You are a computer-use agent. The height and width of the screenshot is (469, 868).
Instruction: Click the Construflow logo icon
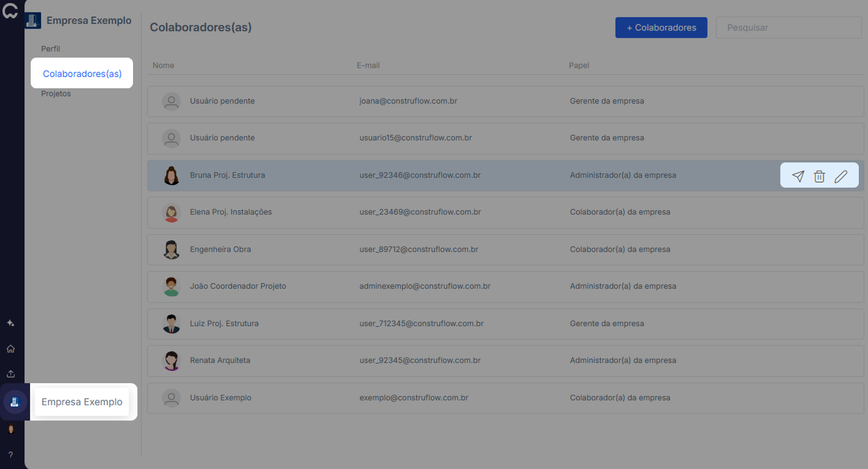tap(10, 11)
